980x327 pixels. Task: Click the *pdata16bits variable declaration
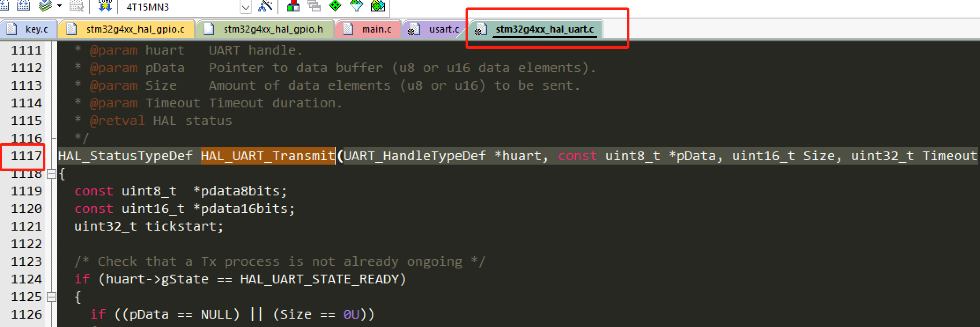point(244,209)
